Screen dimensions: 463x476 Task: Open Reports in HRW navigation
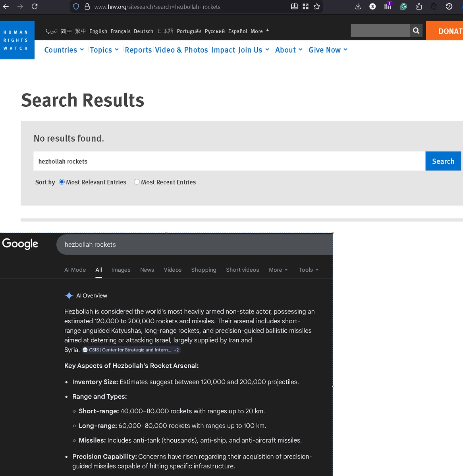click(138, 50)
